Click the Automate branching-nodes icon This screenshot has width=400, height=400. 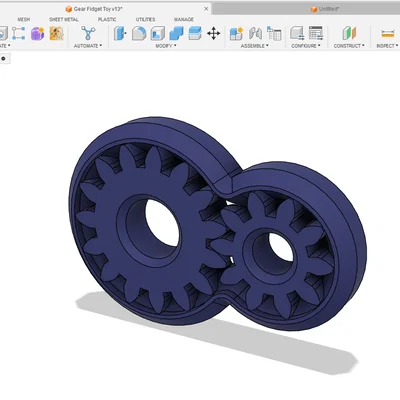point(88,33)
